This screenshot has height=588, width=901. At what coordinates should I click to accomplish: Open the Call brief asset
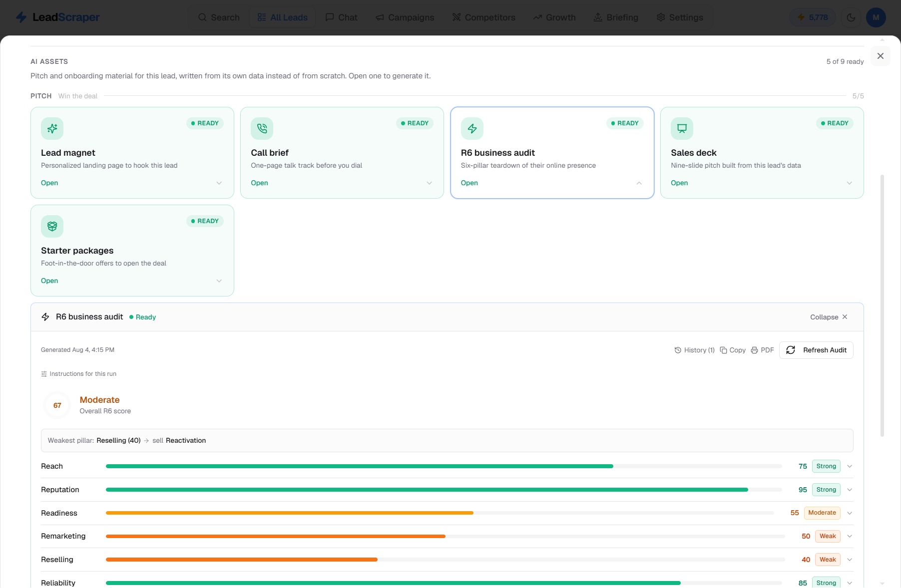pos(259,183)
